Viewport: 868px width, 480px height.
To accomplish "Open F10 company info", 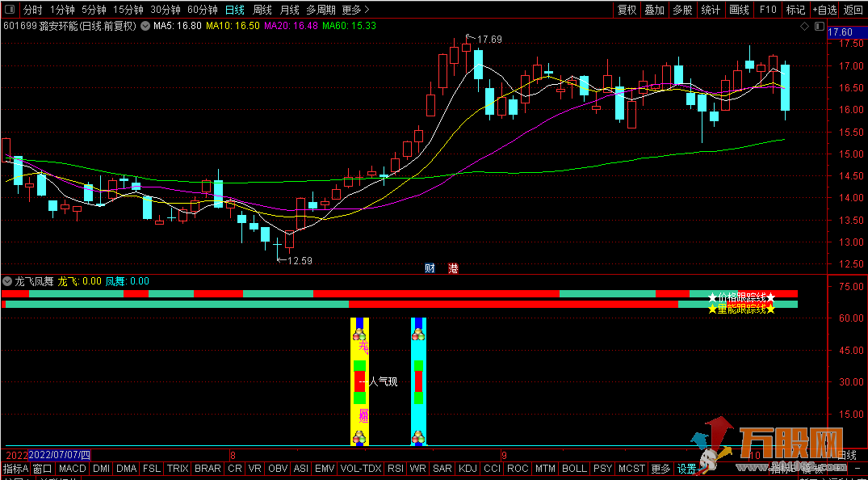I will coord(768,10).
